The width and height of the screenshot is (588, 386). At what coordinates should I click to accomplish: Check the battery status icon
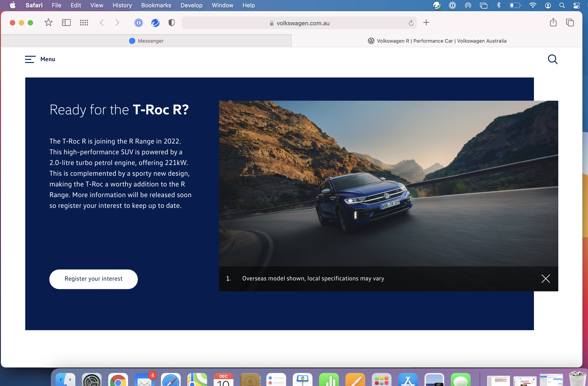pos(515,5)
